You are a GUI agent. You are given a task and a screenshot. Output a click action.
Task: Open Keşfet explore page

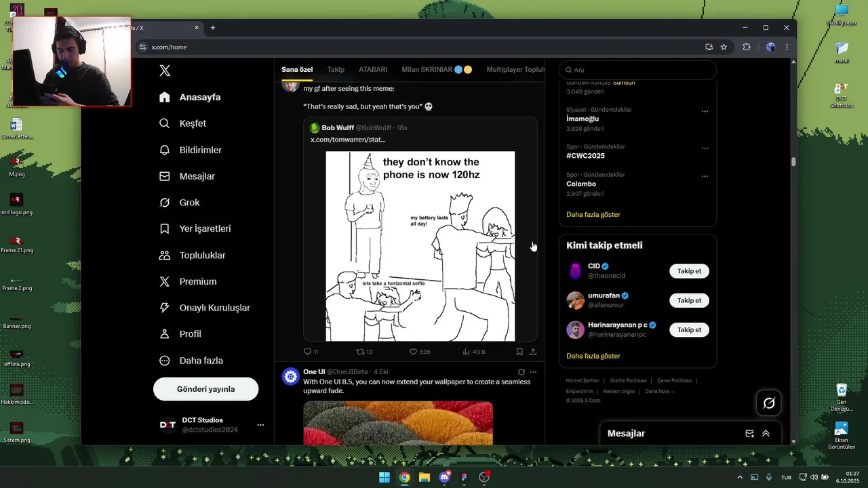tap(182, 123)
